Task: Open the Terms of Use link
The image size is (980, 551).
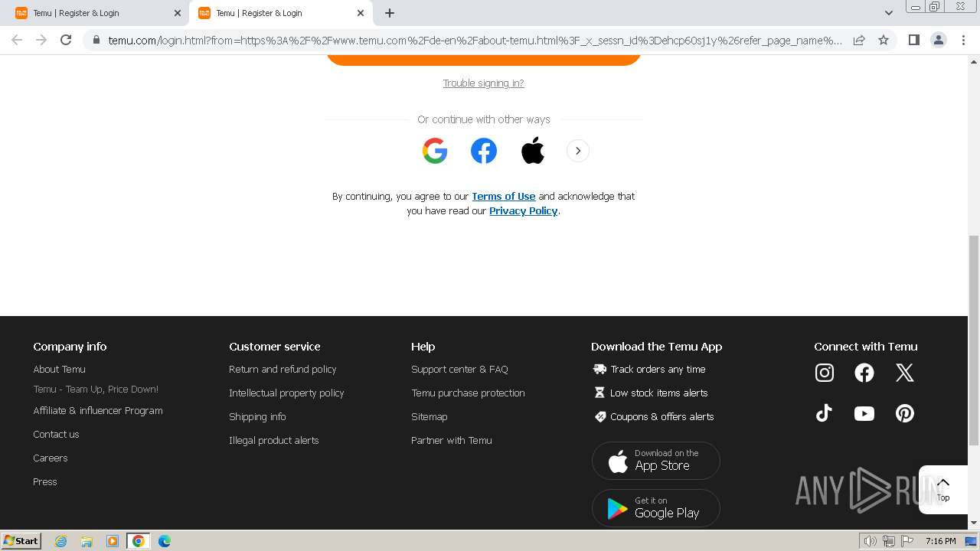Action: (x=504, y=196)
